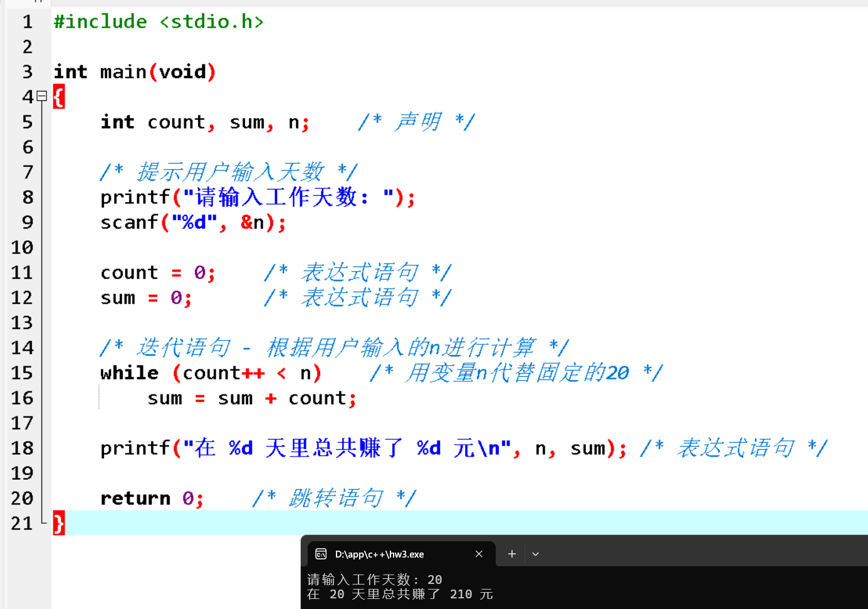This screenshot has height=609, width=868.
Task: Click terminal output '请输入工作天数: 20'
Action: [x=375, y=580]
